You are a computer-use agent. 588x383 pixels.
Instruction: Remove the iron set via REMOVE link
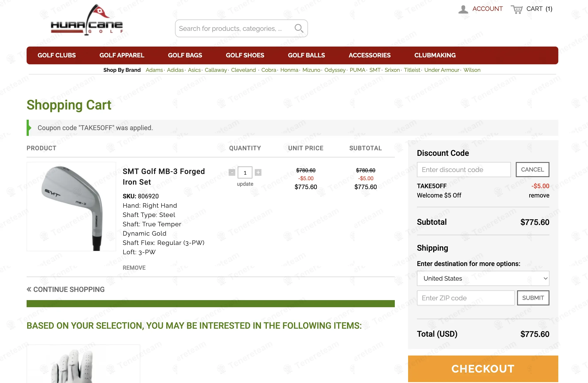[134, 268]
